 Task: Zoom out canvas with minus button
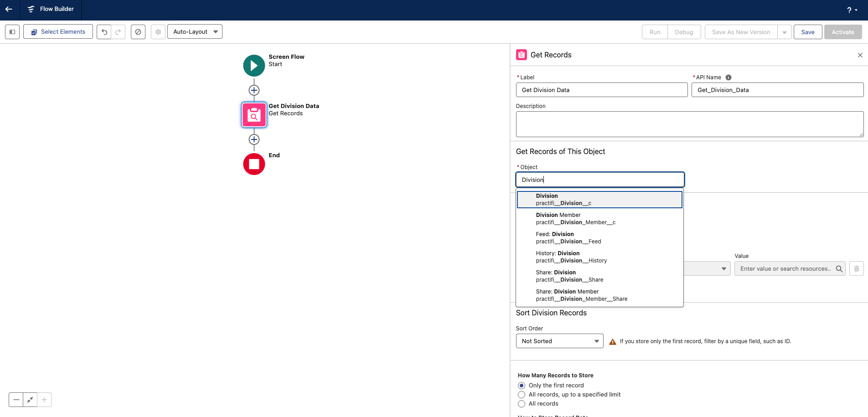point(16,400)
